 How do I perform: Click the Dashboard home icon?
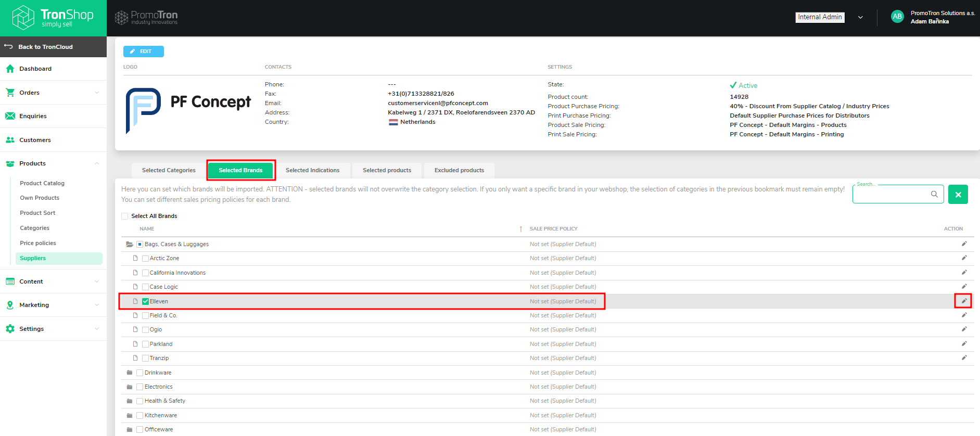pos(10,69)
